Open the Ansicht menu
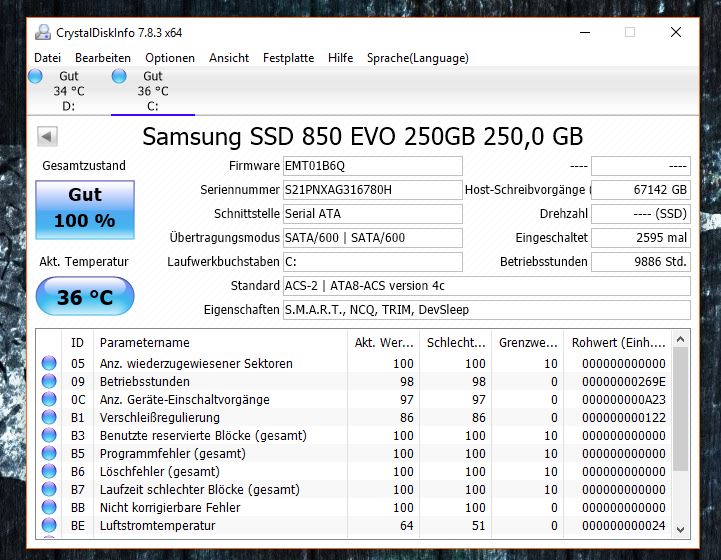Screen dimensions: 721x560 [x=229, y=58]
